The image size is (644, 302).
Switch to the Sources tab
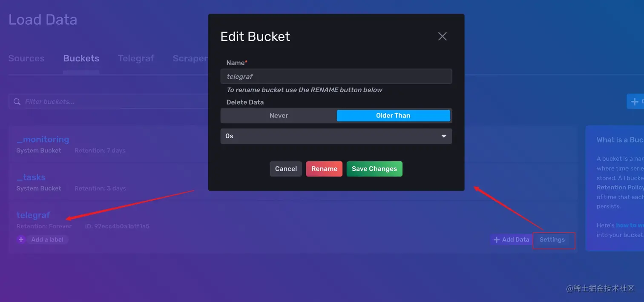click(x=26, y=58)
